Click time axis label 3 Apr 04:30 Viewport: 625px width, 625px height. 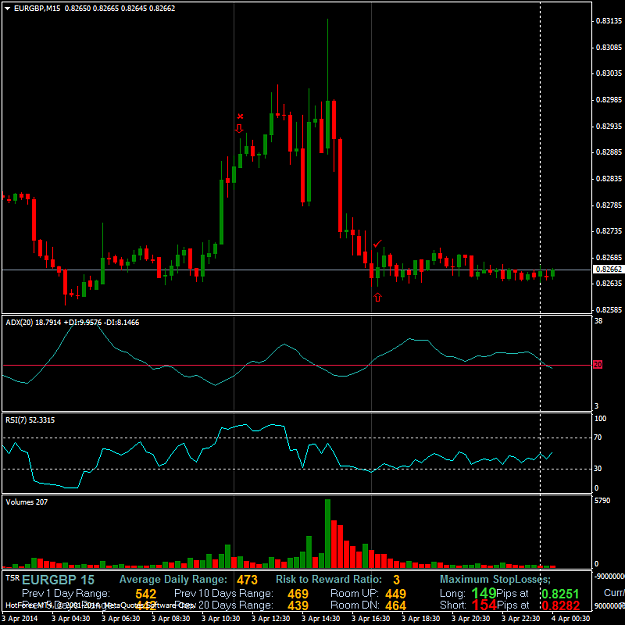coord(71,619)
